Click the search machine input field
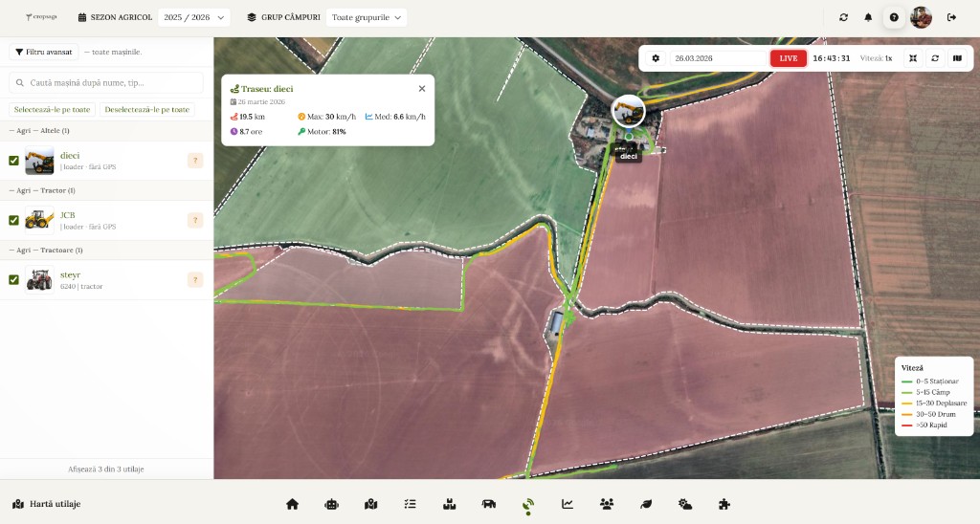The image size is (980, 524). coord(106,82)
